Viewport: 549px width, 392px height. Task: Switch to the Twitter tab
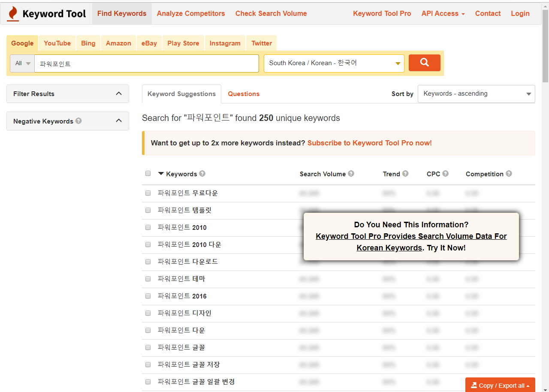coord(262,43)
